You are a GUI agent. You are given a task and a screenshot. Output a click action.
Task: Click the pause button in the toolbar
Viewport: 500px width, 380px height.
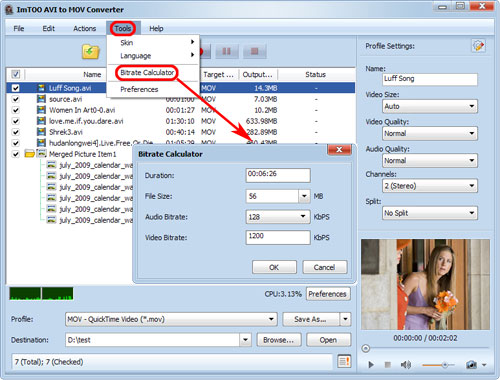(x=227, y=51)
